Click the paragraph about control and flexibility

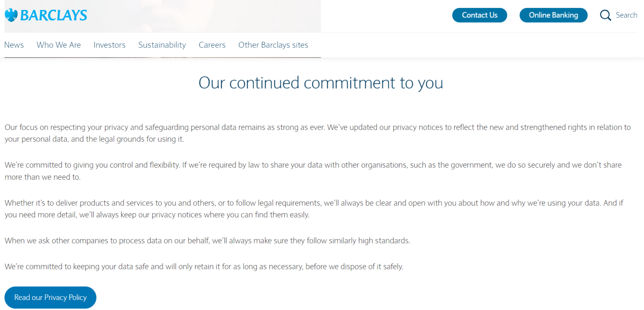[x=313, y=171]
